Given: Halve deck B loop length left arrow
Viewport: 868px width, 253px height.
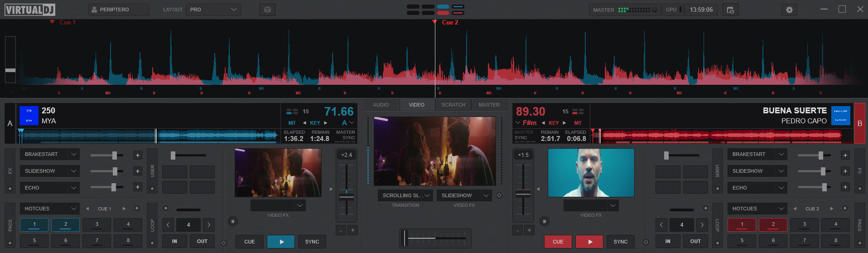Looking at the screenshot, I should (x=661, y=224).
